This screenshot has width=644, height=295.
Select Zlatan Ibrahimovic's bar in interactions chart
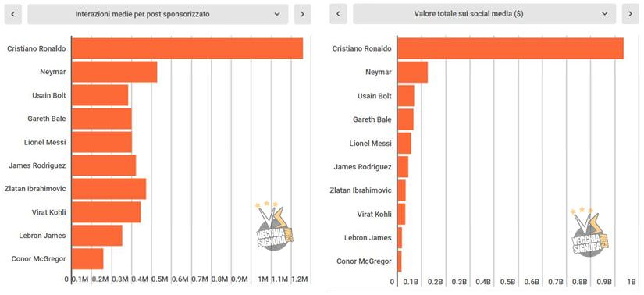click(x=109, y=189)
